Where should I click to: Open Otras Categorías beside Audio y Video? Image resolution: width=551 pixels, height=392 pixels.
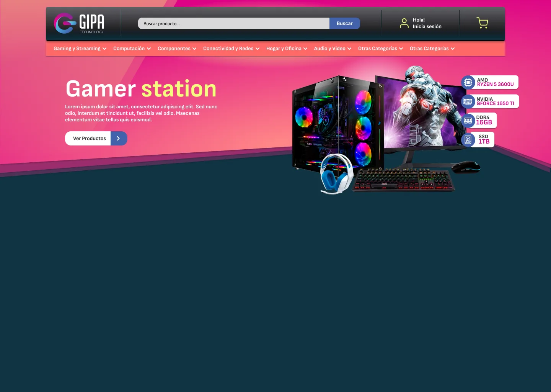pyautogui.click(x=381, y=49)
